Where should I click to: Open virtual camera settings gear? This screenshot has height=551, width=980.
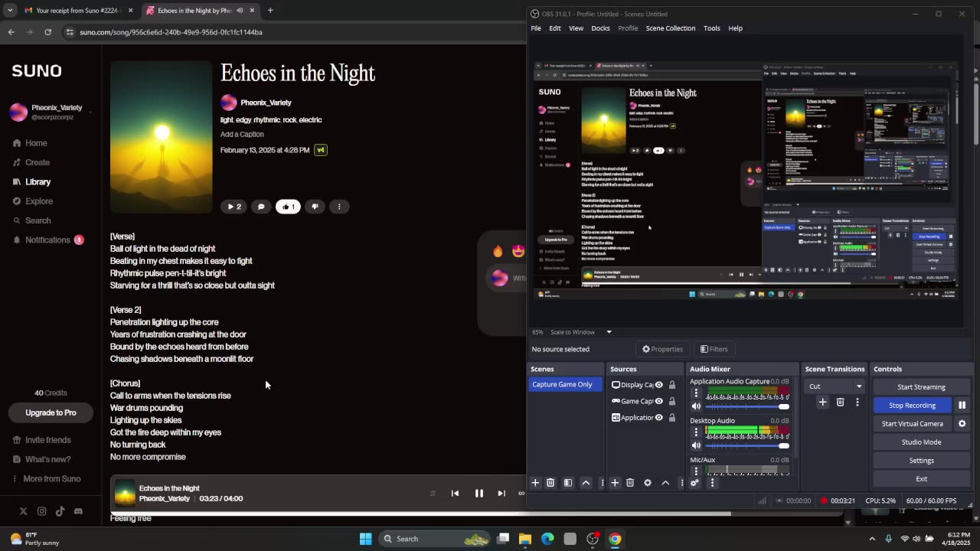coord(962,424)
